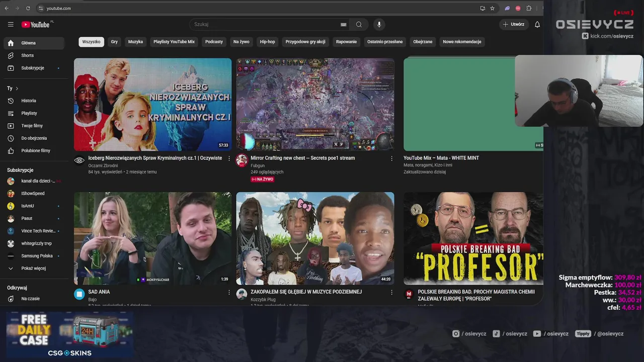Play the Polskie Breaking Bad Profesor thumbnail

[x=473, y=238]
